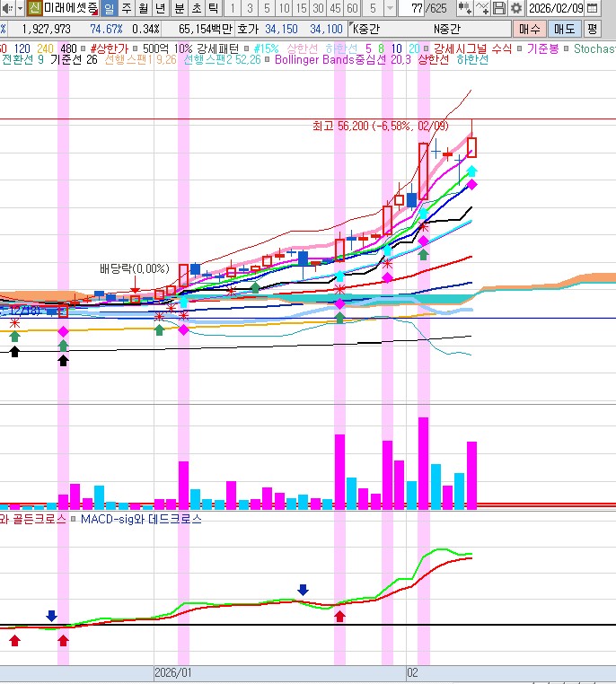Open the calendar picker icon
Screen dimensions: 616x684
592,8
